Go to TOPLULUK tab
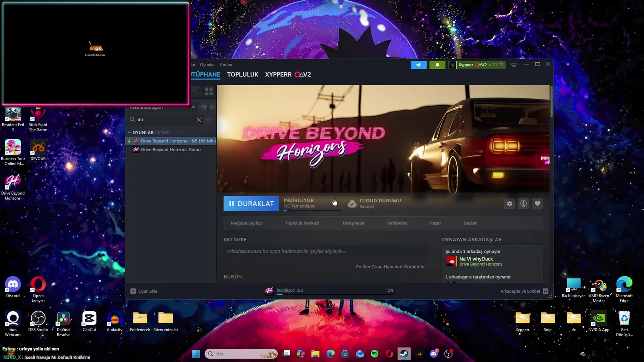This screenshot has height=362, width=644. pyautogui.click(x=243, y=74)
